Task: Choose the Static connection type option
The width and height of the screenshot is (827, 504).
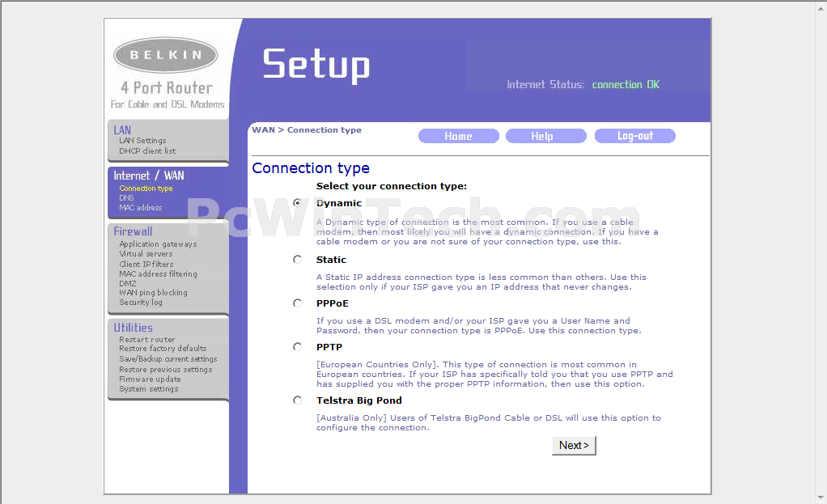Action: [x=298, y=260]
